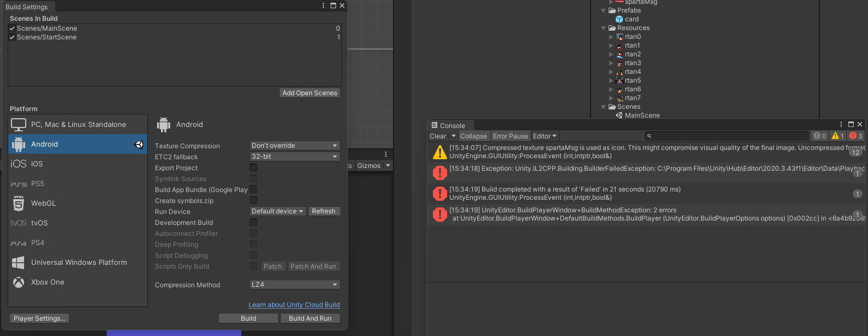The width and height of the screenshot is (868, 336).
Task: Open the Console panel three-dot menu
Action: 841,124
